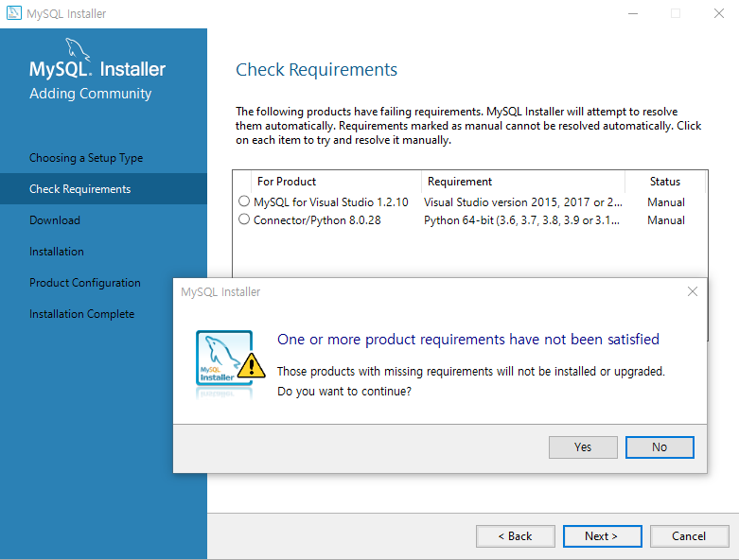This screenshot has height=560, width=739.
Task: Click Python 64-bit requirement text
Action: [x=521, y=220]
